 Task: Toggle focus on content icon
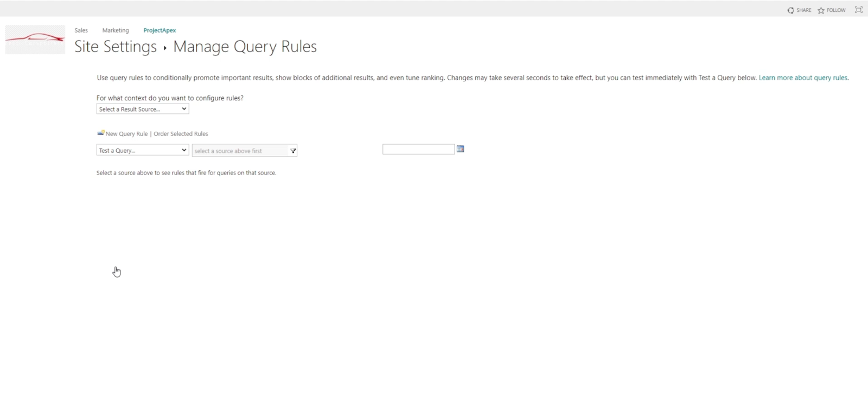pyautogui.click(x=858, y=10)
